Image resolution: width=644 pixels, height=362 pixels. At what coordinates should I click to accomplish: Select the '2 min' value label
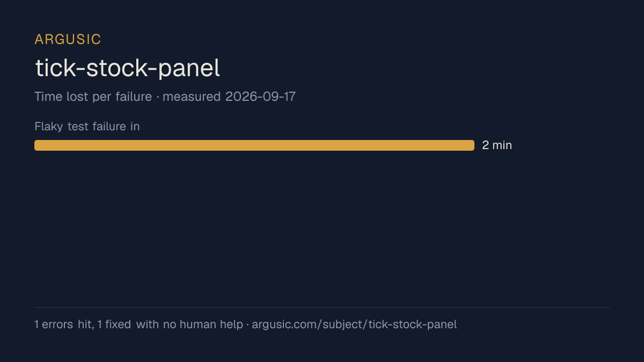coord(497,145)
